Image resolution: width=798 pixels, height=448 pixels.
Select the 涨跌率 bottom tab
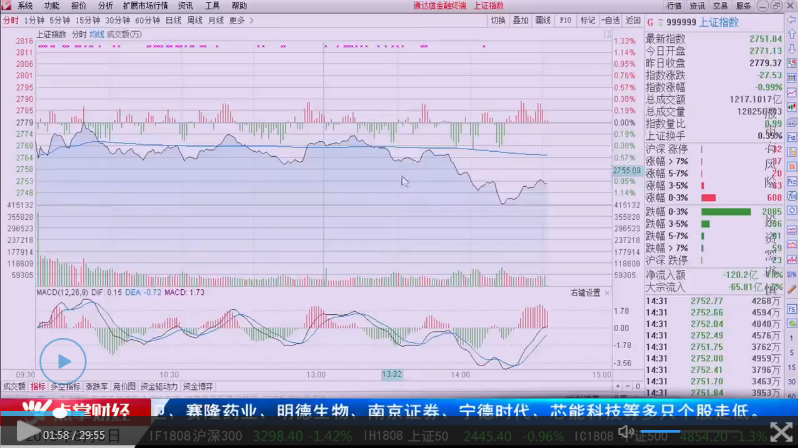click(96, 387)
